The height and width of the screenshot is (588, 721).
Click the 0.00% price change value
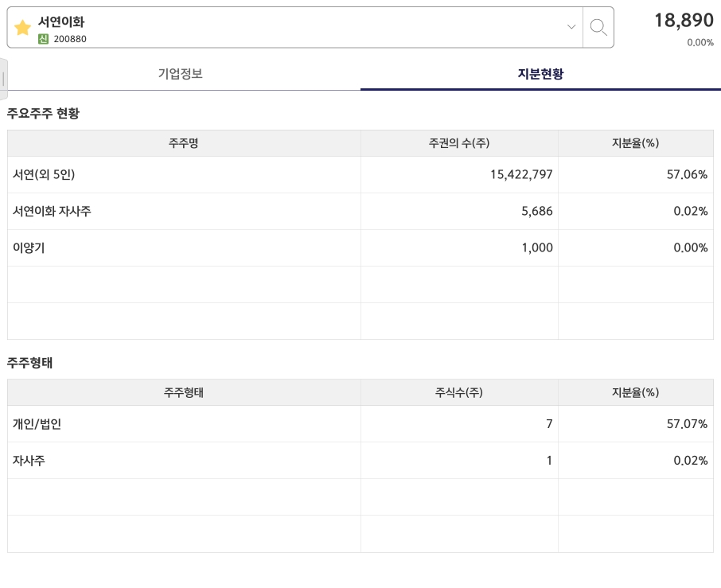coord(700,43)
